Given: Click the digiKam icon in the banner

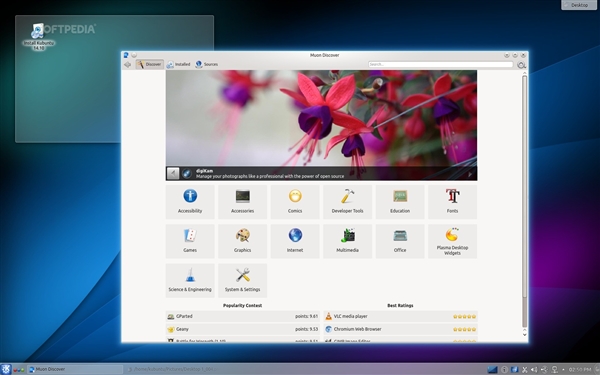Looking at the screenshot, I should (187, 174).
